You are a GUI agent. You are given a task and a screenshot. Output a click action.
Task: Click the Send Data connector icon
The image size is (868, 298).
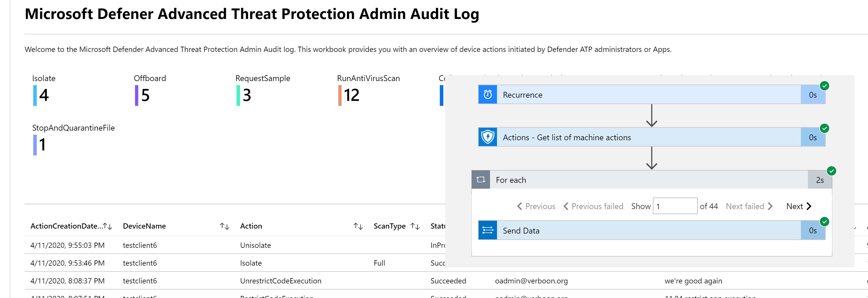[x=488, y=230]
